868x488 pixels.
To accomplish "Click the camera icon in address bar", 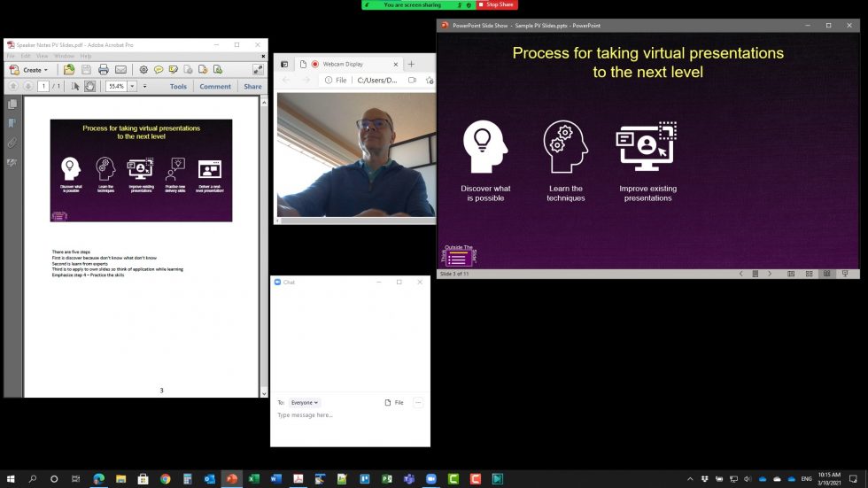I will point(413,81).
